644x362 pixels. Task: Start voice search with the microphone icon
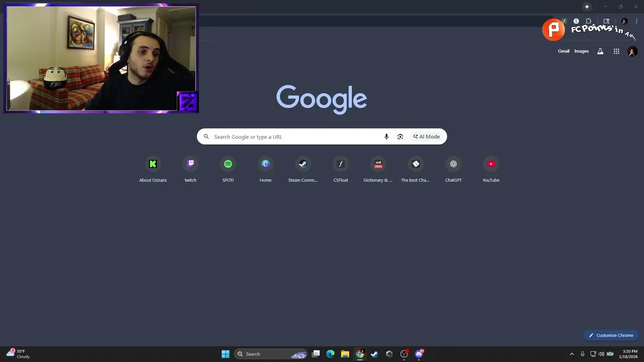[386, 137]
